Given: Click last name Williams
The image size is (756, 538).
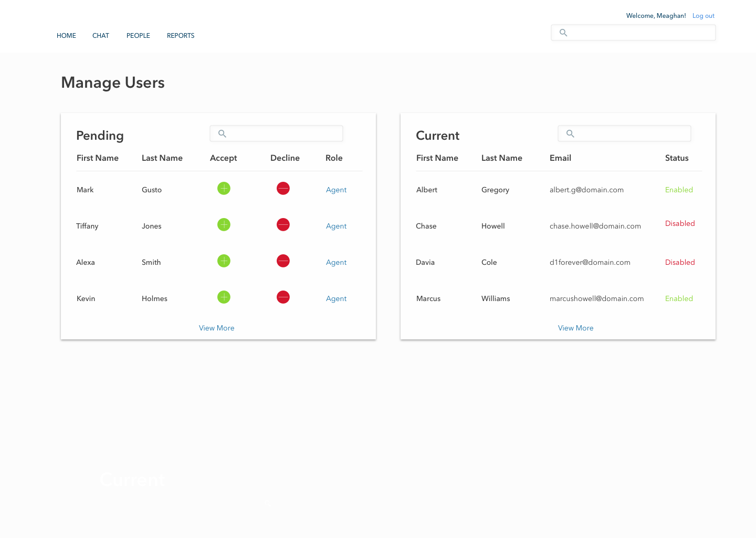Looking at the screenshot, I should (496, 298).
